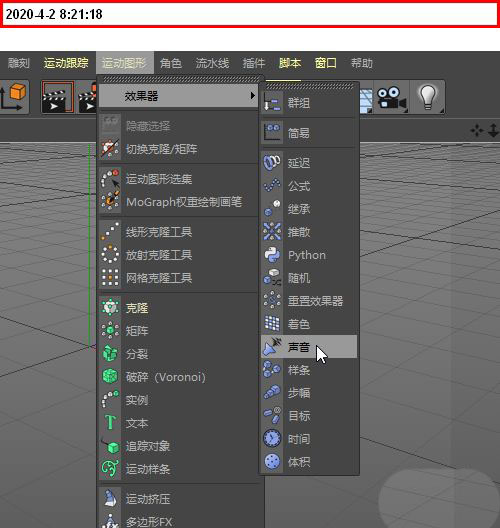This screenshot has height=528, width=500.
Task: Pick the Tracer (追踪对象) icon
Action: tap(110, 446)
